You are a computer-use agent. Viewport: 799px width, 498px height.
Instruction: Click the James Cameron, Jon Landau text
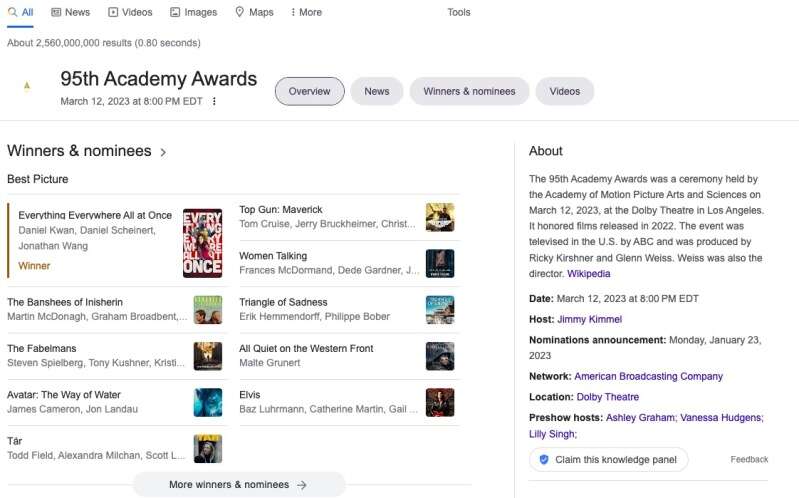[72, 409]
